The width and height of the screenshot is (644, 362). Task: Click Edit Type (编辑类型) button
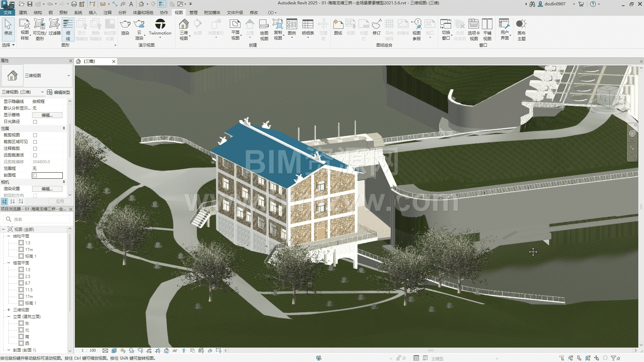click(59, 92)
